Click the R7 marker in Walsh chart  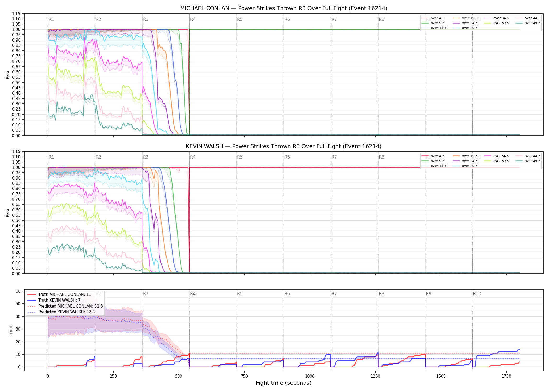(x=334, y=157)
